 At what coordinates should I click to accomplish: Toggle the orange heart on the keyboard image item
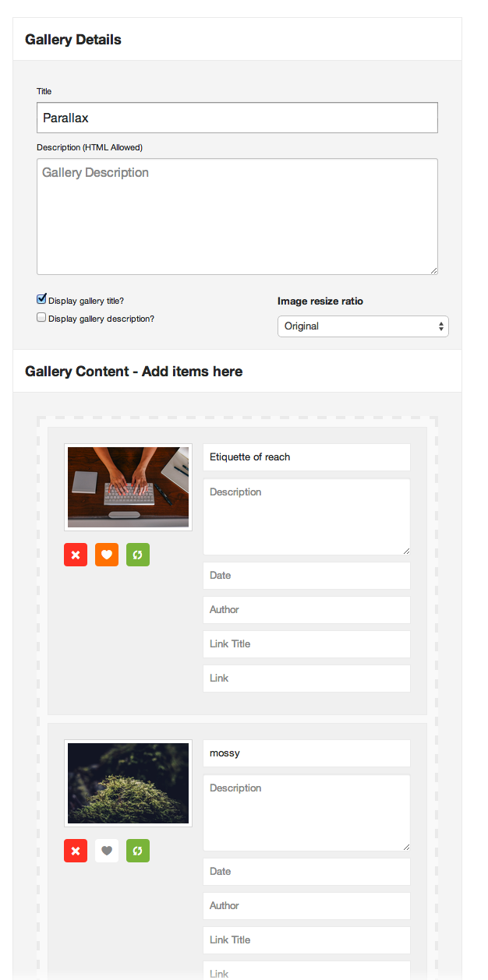tap(107, 555)
